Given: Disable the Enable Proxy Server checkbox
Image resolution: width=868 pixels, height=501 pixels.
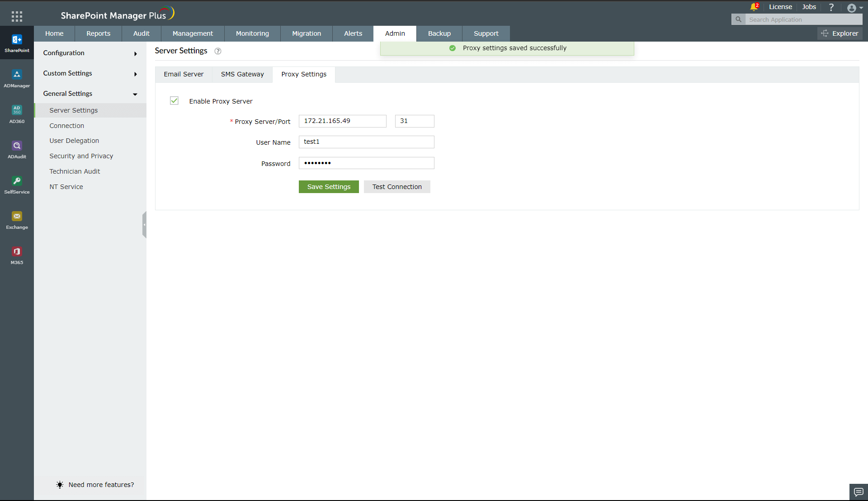Looking at the screenshot, I should tap(174, 101).
